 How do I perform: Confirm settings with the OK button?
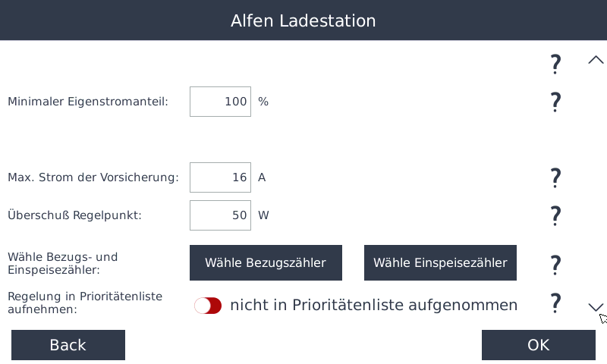coord(538,345)
